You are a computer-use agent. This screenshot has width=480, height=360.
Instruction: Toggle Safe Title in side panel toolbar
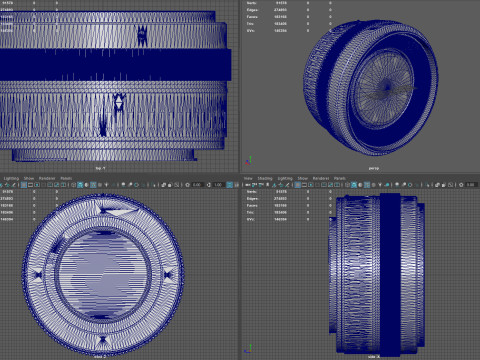pos(337,184)
